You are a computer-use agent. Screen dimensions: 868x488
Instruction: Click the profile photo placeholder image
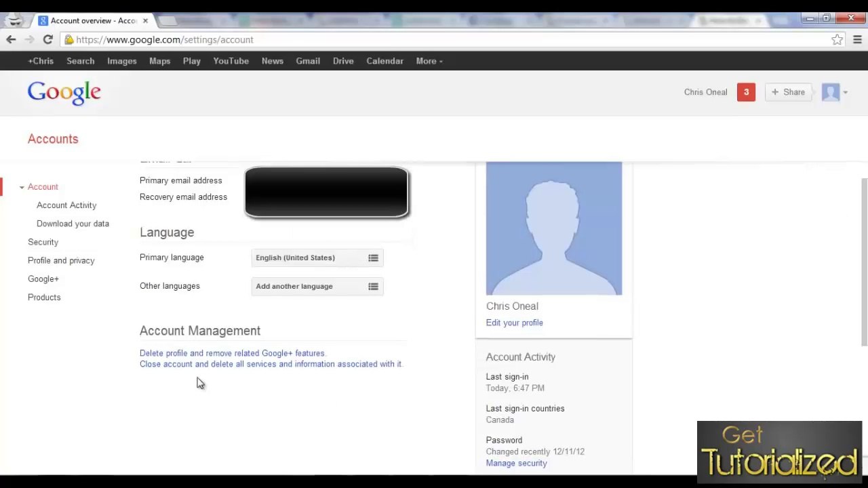pyautogui.click(x=554, y=228)
